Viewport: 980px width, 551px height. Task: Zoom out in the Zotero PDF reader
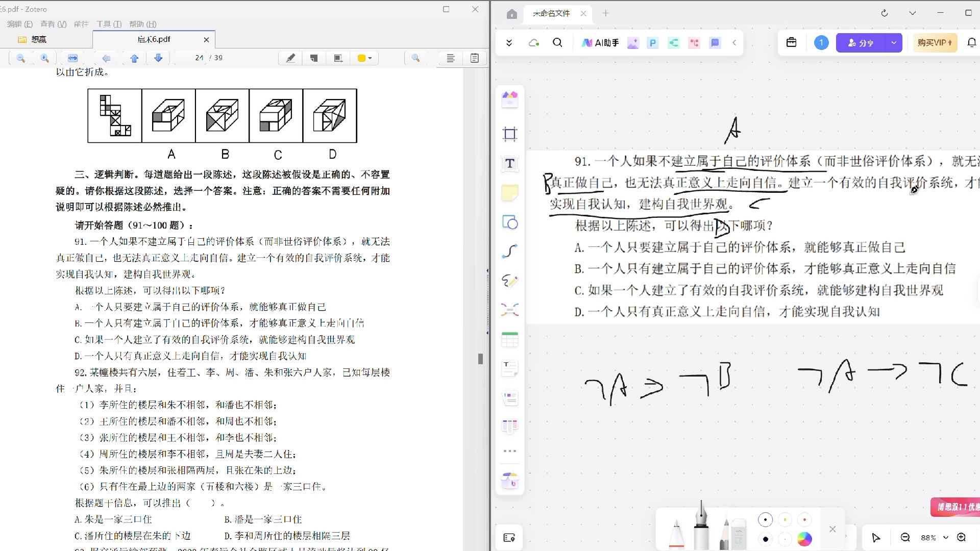coord(21,58)
